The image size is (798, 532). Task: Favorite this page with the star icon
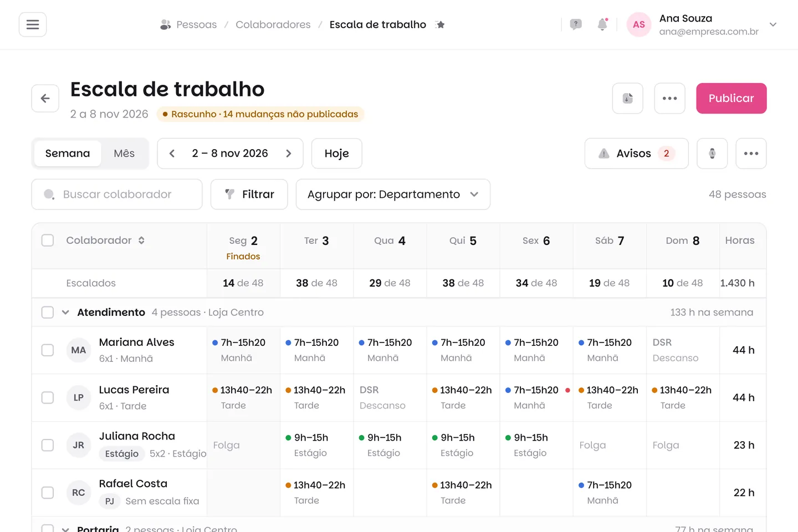tap(440, 24)
